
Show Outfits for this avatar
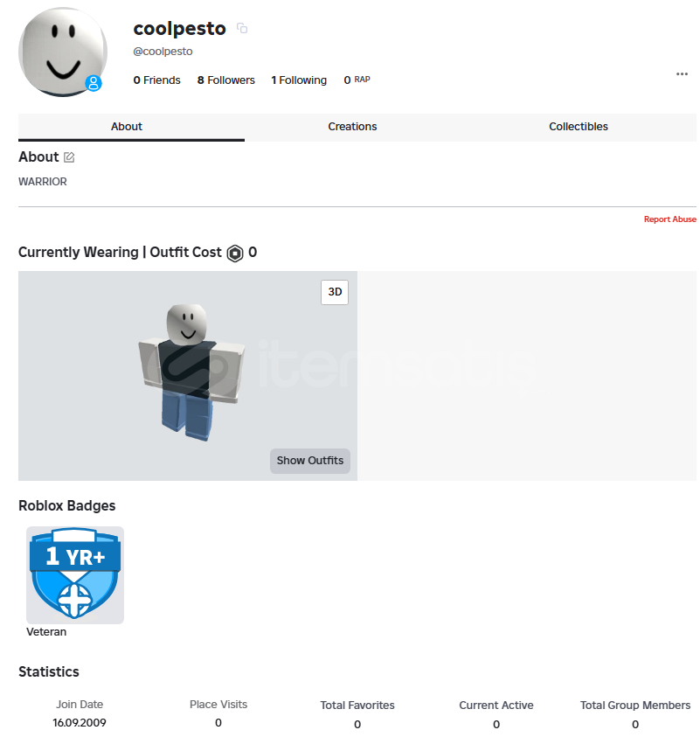(310, 461)
